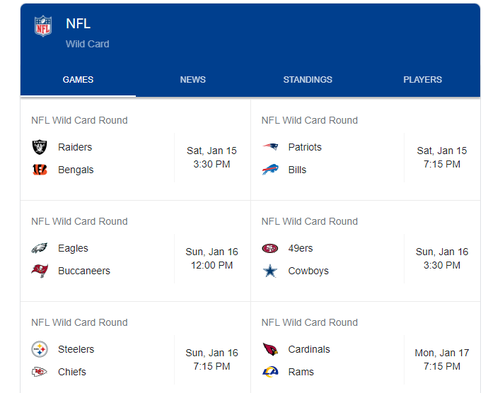Click the Cardinals team logo
This screenshot has width=500, height=393.
(270, 349)
